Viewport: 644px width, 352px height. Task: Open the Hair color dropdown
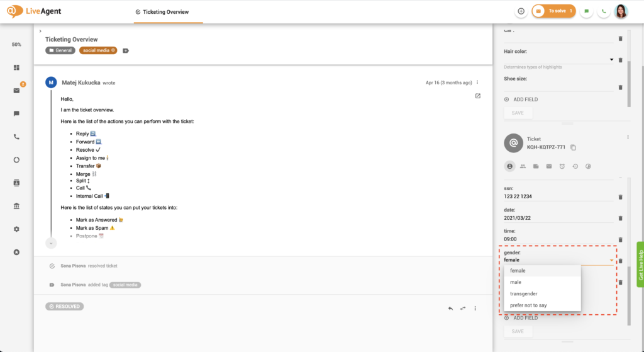[611, 60]
